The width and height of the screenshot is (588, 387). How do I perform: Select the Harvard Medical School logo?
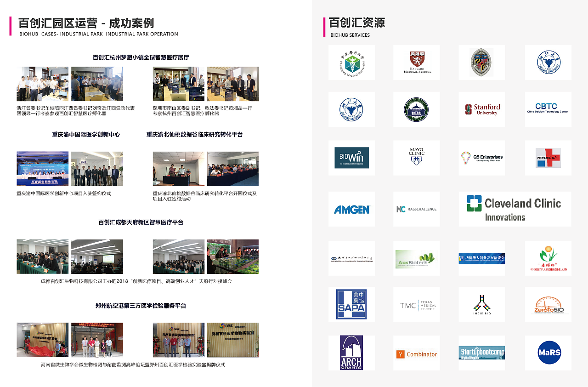[x=416, y=63]
